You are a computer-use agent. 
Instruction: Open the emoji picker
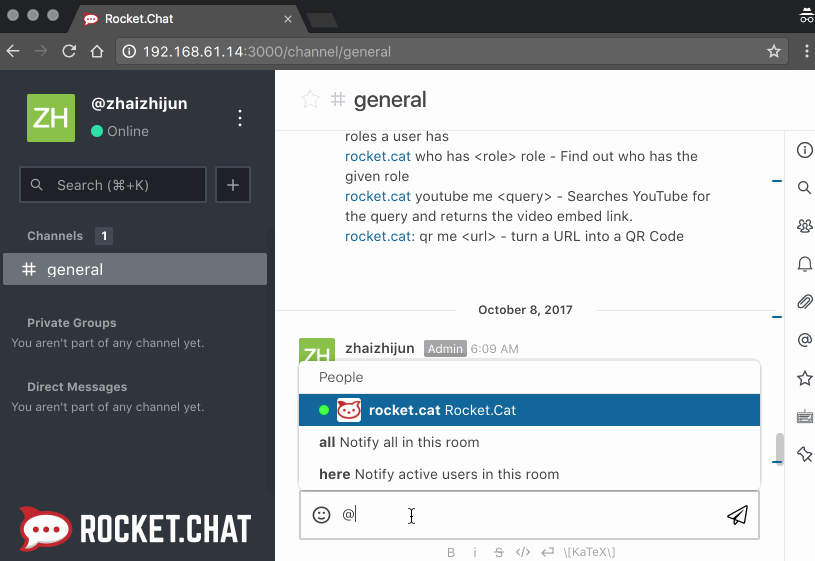pyautogui.click(x=321, y=515)
